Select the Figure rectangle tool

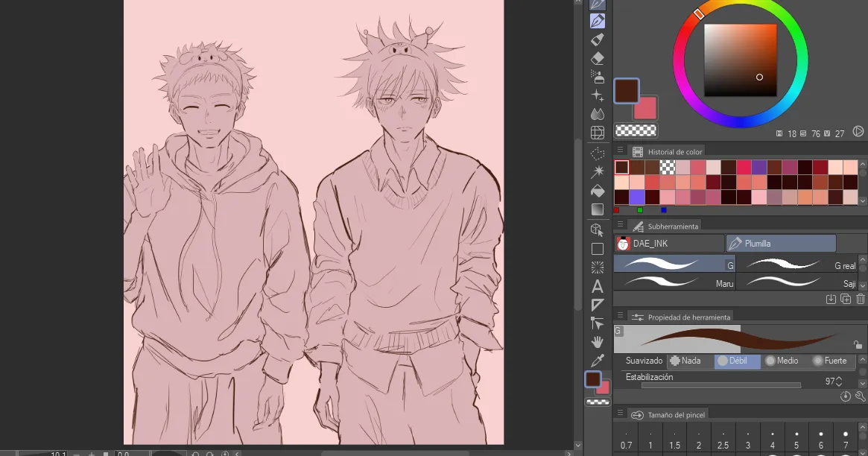pos(598,249)
